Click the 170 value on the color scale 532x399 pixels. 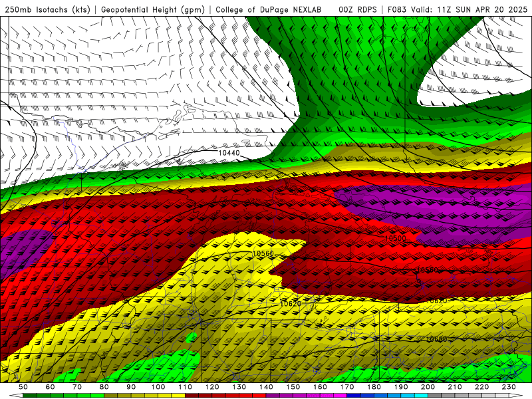click(x=347, y=387)
